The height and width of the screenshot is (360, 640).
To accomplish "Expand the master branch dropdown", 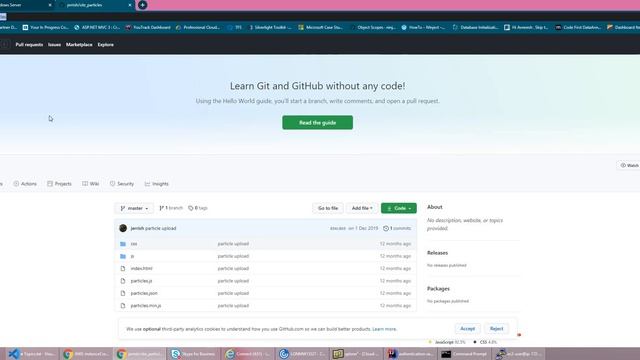I will pos(134,208).
